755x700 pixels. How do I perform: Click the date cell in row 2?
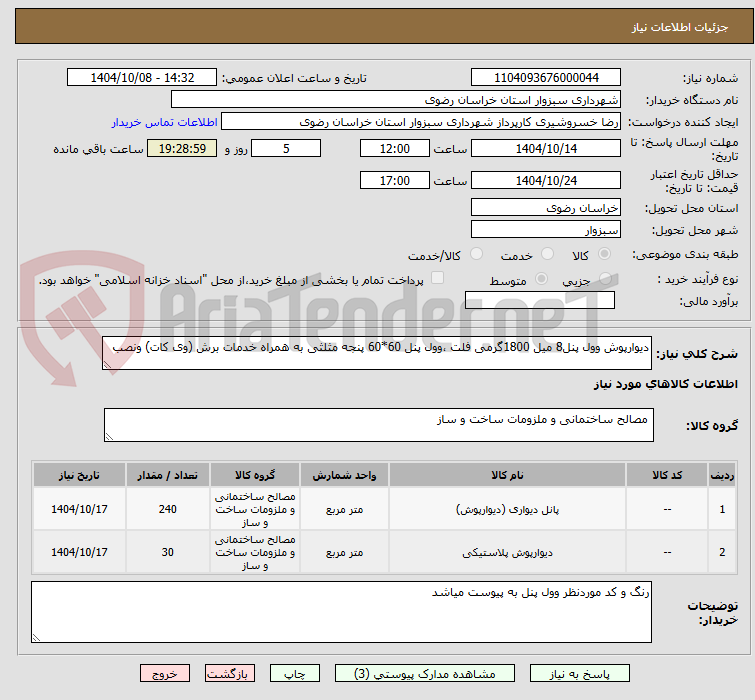[x=79, y=552]
